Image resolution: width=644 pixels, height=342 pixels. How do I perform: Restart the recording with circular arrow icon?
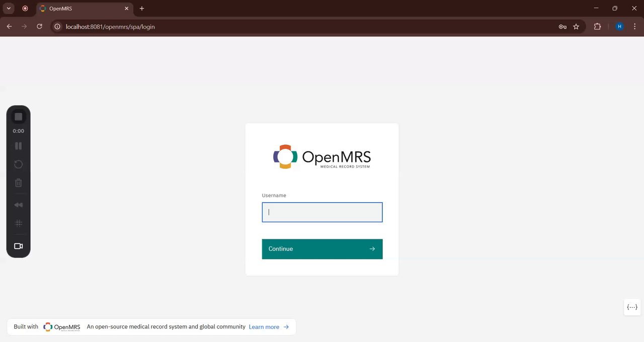tap(19, 164)
